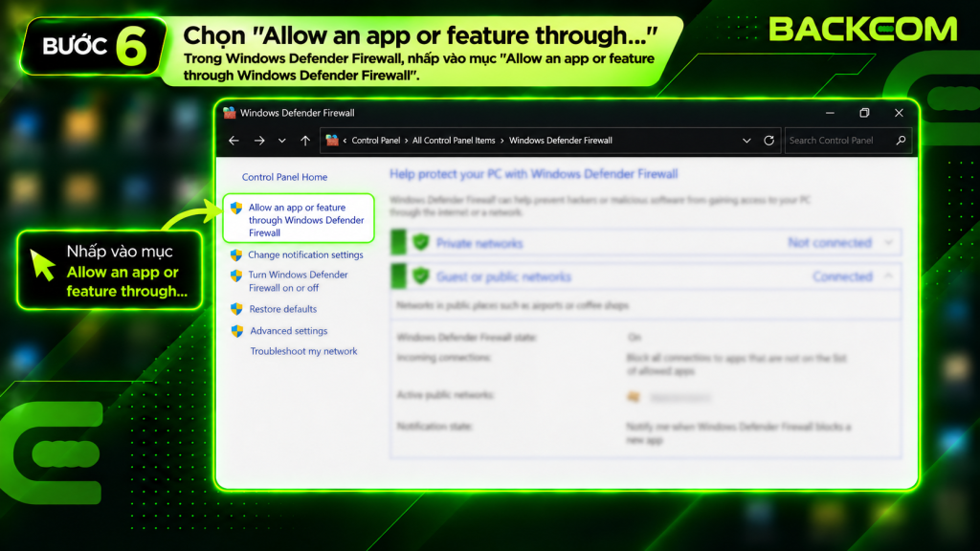The height and width of the screenshot is (551, 980).
Task: Click the Private networks heading text
Action: point(479,244)
